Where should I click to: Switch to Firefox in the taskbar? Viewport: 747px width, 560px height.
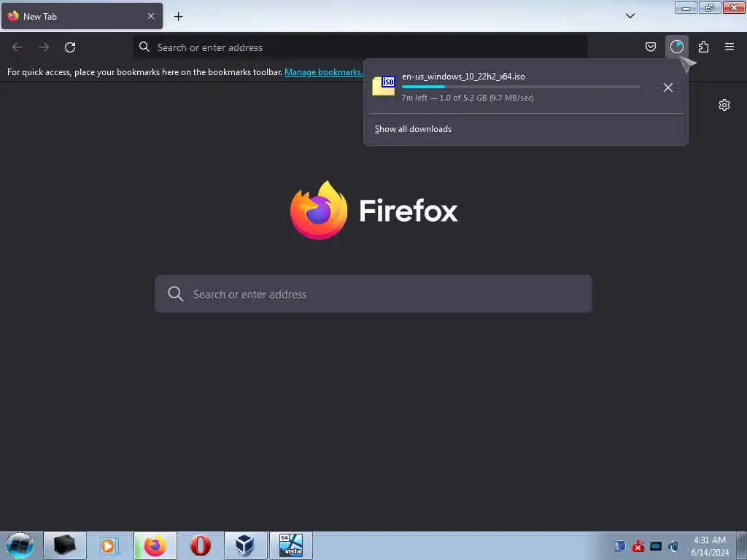[155, 545]
